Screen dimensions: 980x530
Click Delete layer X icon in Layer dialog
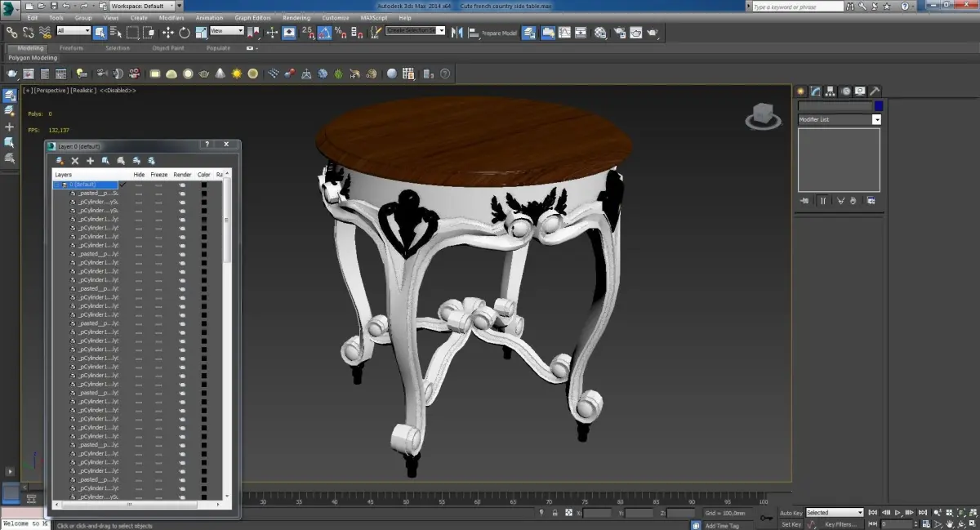click(x=75, y=161)
